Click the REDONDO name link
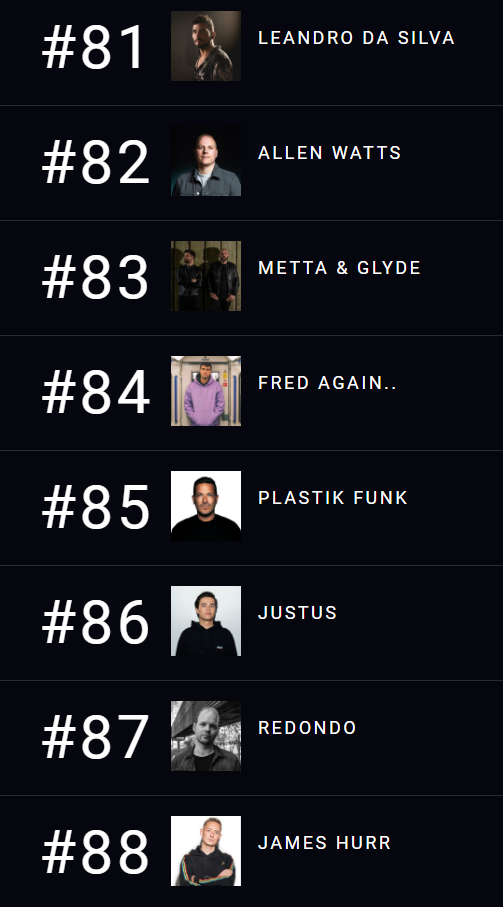Screen dimensions: 503x907 307,728
